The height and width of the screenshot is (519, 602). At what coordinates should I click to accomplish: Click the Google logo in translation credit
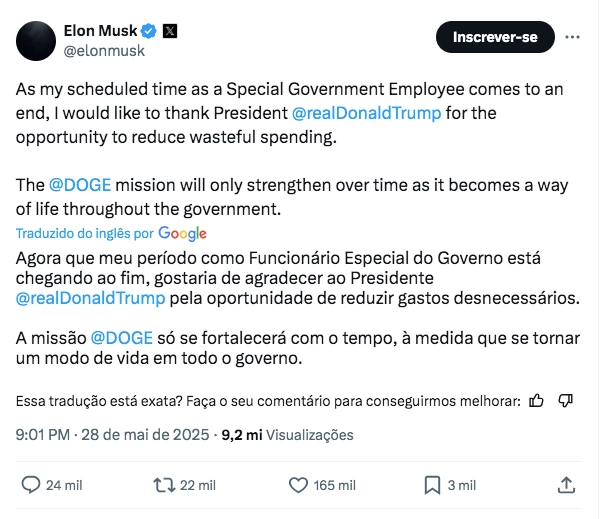pos(182,233)
